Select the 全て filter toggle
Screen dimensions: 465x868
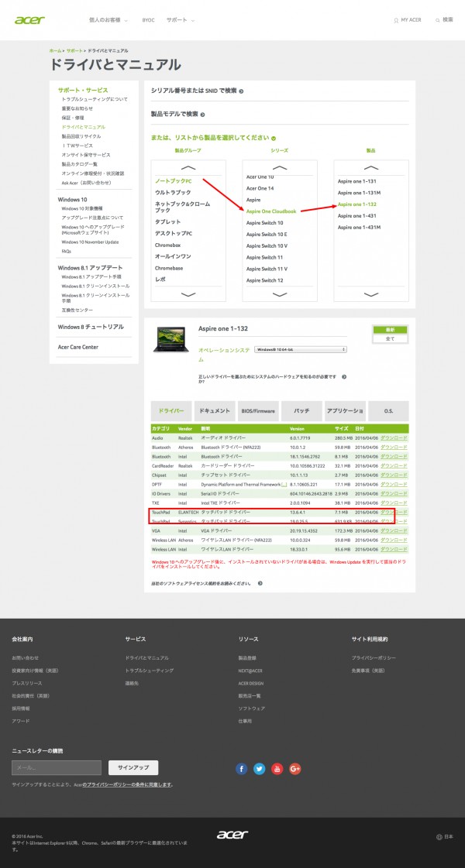(390, 338)
